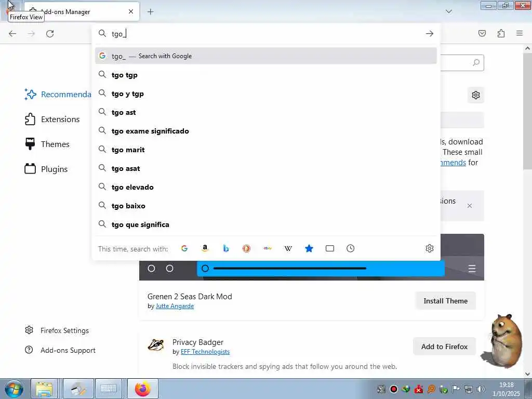Choose the suggestion 'tgo que significa'
532x399 pixels.
pos(266,224)
